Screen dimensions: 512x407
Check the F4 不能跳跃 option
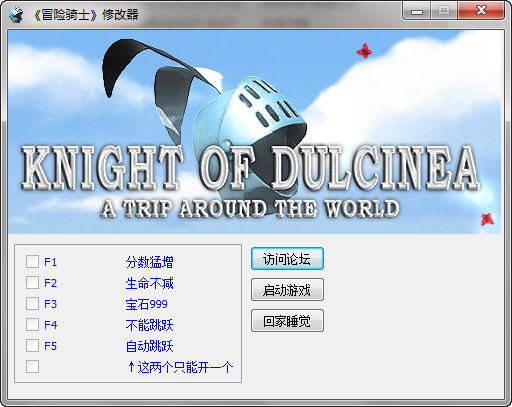pyautogui.click(x=32, y=324)
